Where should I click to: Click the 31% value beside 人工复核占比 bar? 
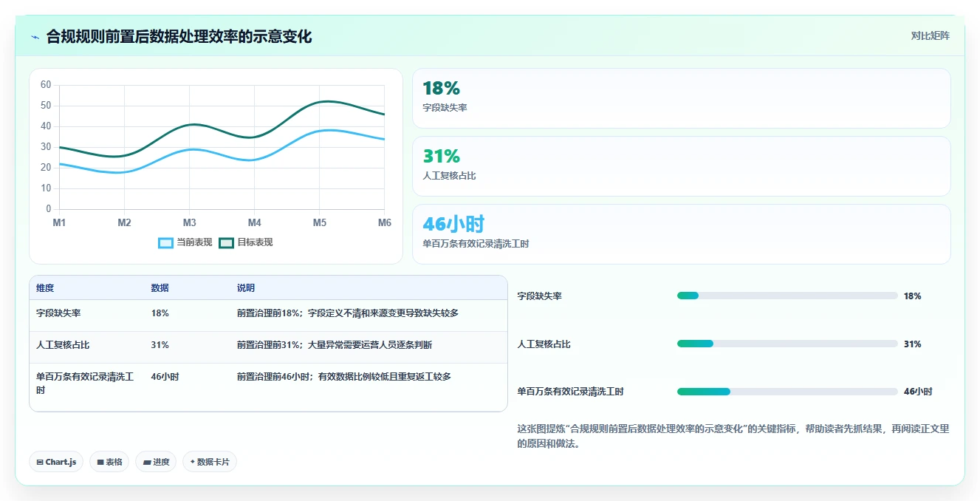point(912,344)
